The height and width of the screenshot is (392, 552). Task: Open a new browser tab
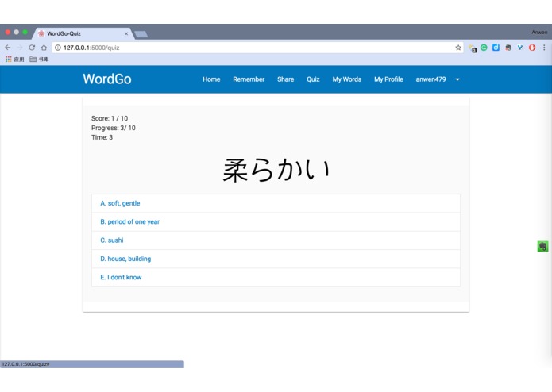point(141,34)
